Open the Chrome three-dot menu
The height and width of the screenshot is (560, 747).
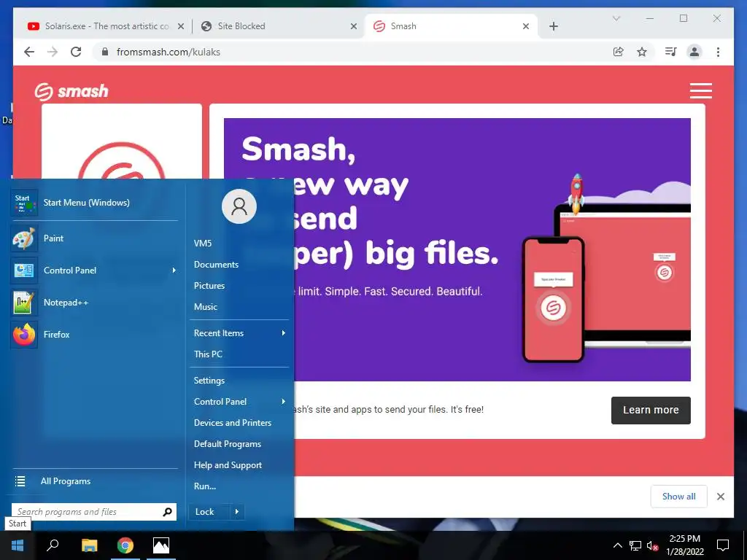[x=718, y=52]
